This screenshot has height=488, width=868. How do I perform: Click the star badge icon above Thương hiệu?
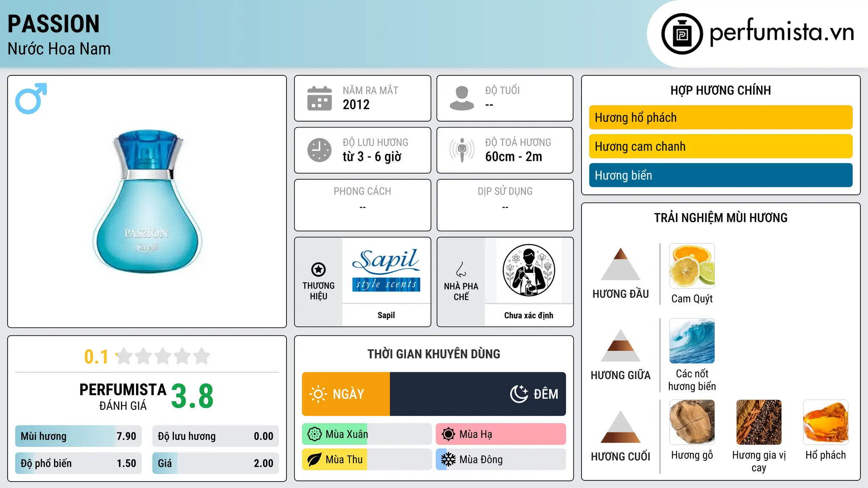(x=318, y=269)
